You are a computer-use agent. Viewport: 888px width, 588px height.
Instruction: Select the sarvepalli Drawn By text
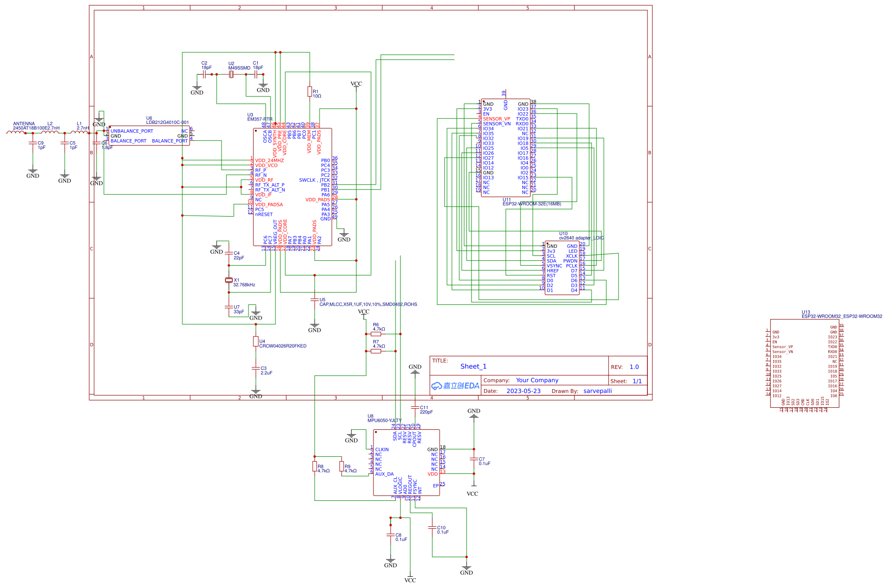(x=597, y=391)
